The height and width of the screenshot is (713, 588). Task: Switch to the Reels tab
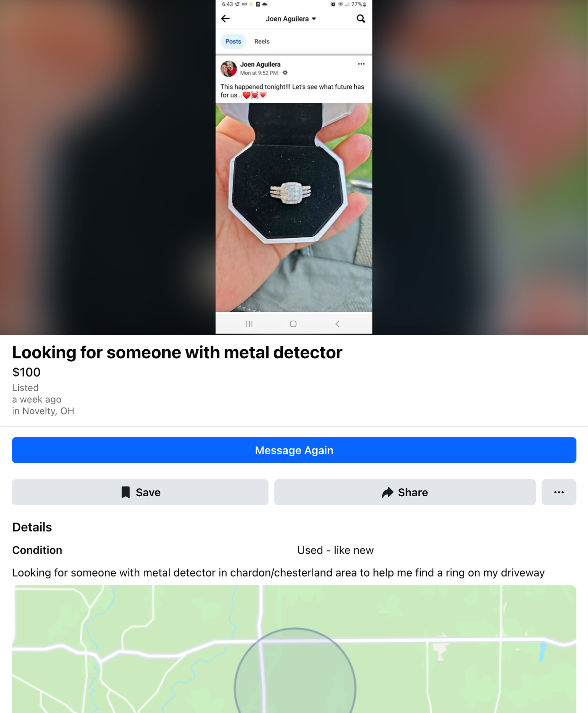click(x=262, y=41)
